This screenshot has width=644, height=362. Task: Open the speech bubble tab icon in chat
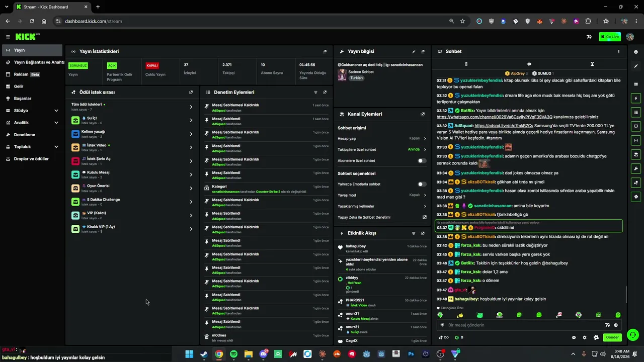point(529,64)
